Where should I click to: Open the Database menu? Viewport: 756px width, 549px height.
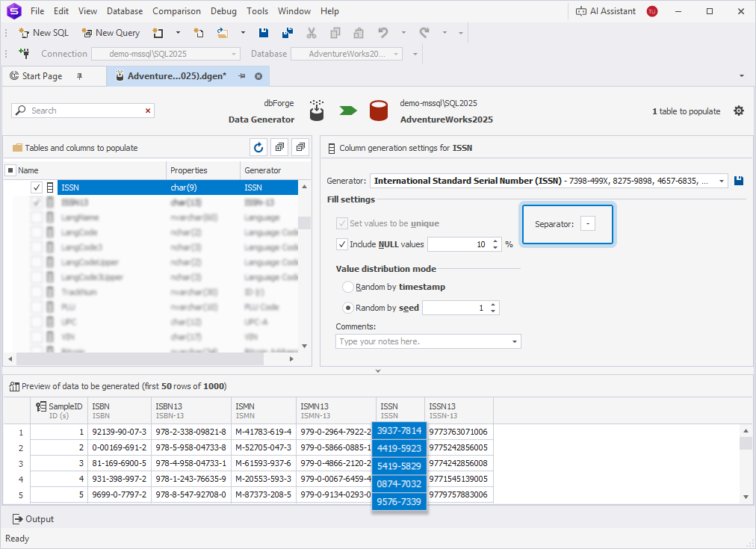click(x=125, y=11)
